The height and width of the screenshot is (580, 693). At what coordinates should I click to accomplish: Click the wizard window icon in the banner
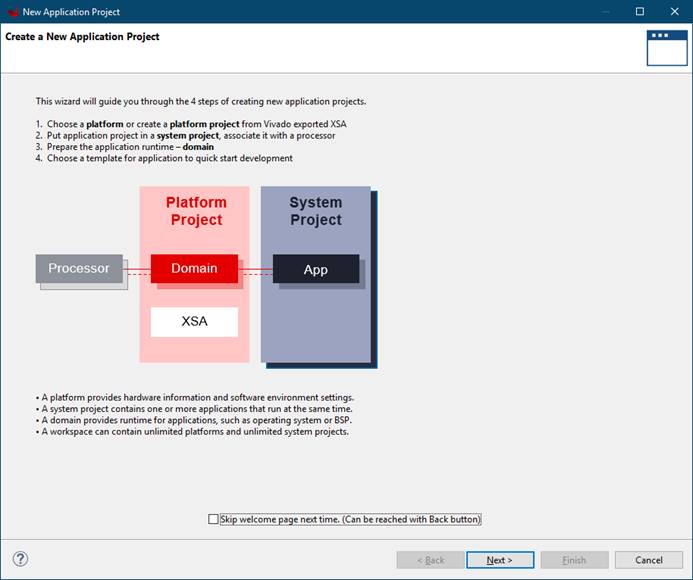(x=666, y=47)
